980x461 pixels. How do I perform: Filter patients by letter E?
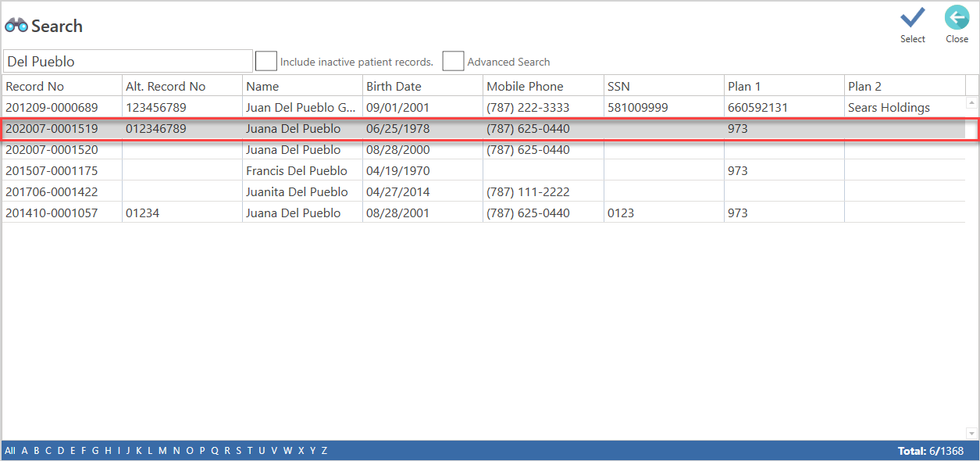[73, 451]
